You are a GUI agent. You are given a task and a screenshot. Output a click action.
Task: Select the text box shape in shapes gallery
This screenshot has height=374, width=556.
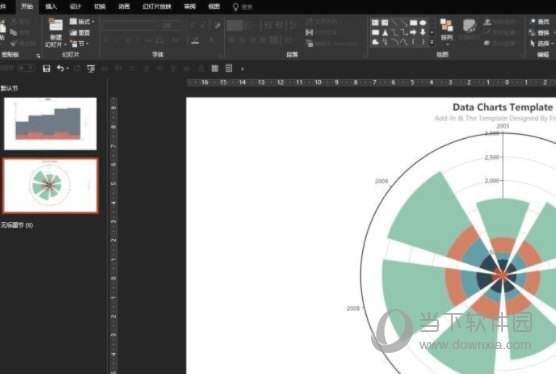tap(375, 23)
